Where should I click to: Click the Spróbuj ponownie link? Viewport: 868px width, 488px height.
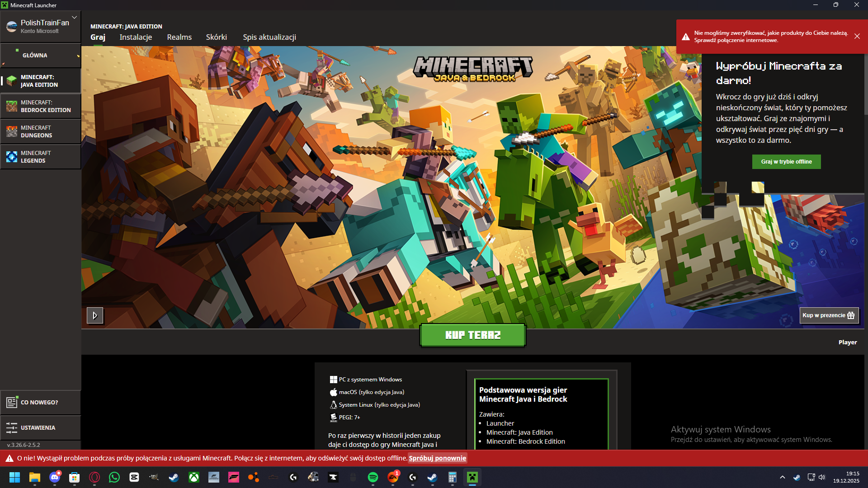437,458
